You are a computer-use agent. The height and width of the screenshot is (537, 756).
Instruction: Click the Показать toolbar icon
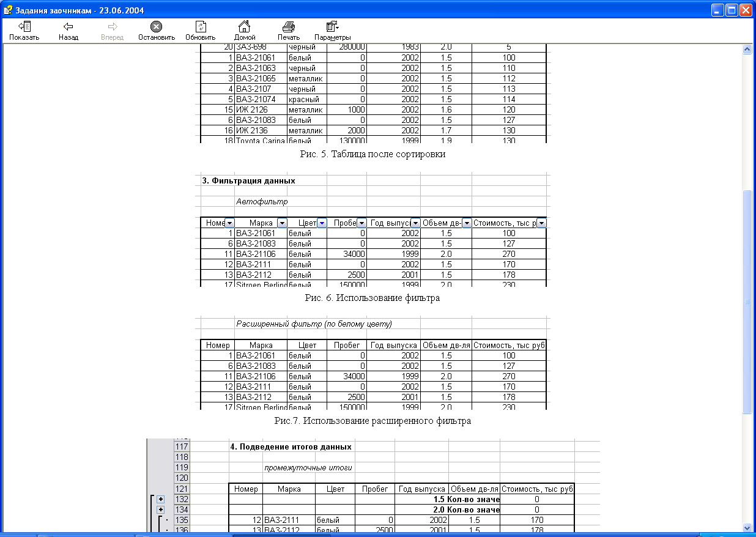click(x=24, y=31)
